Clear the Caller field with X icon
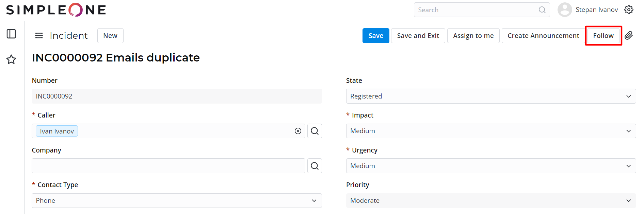This screenshot has width=644, height=214. (298, 131)
